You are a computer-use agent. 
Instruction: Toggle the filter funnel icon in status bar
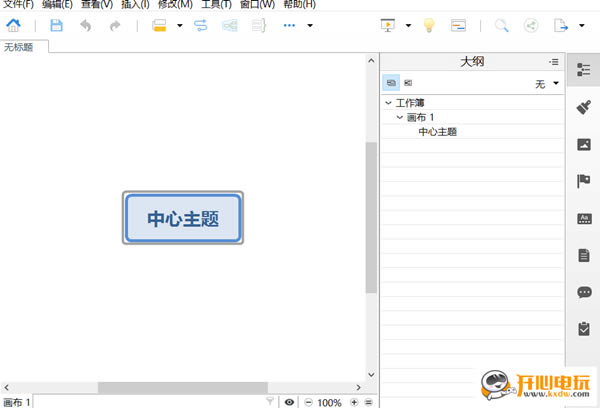pos(270,402)
